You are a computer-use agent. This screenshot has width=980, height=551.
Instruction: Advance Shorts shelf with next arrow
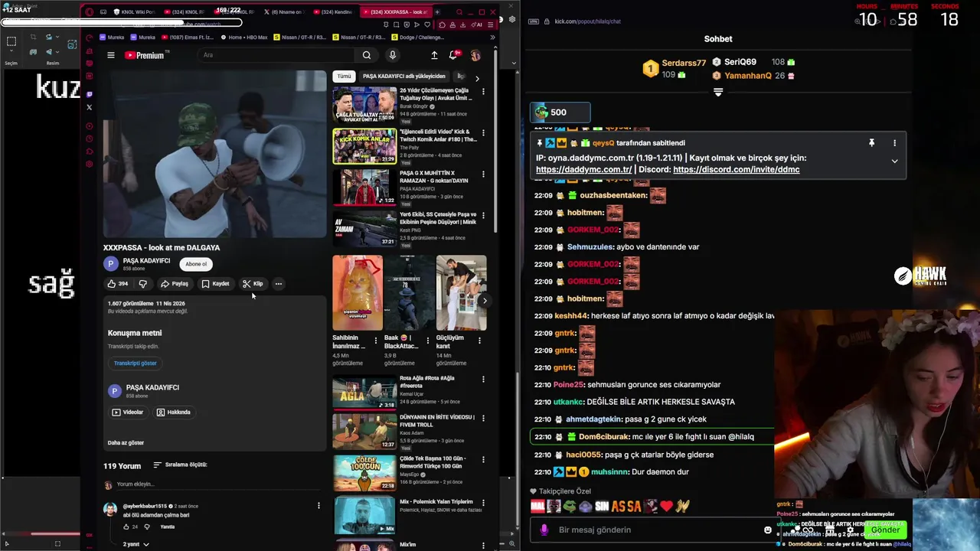point(485,300)
